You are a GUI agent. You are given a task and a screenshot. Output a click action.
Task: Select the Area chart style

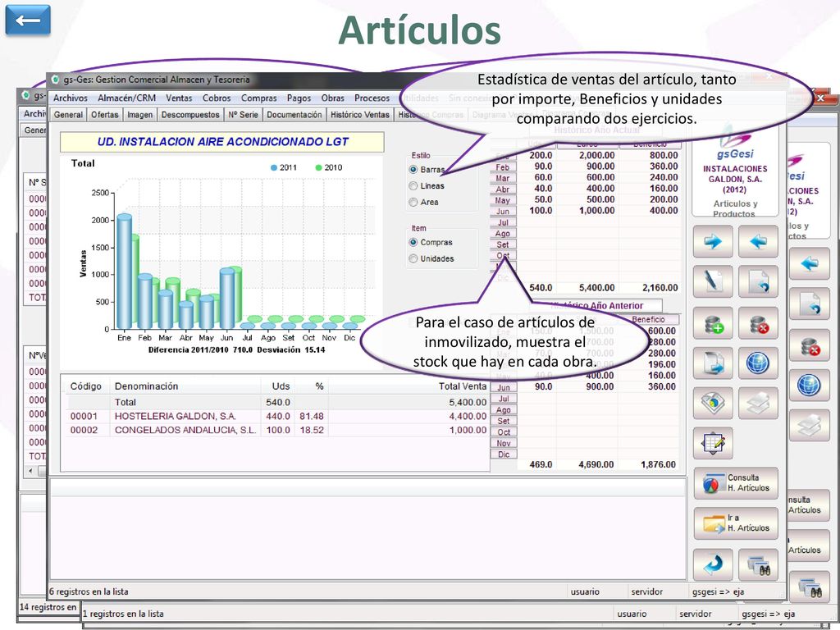click(x=424, y=202)
